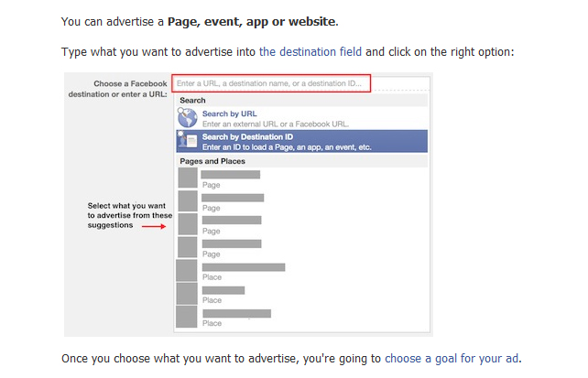Viewport: 588px width, 378px height.
Task: Choose the last Place suggestion thumbnail
Action: 188,317
